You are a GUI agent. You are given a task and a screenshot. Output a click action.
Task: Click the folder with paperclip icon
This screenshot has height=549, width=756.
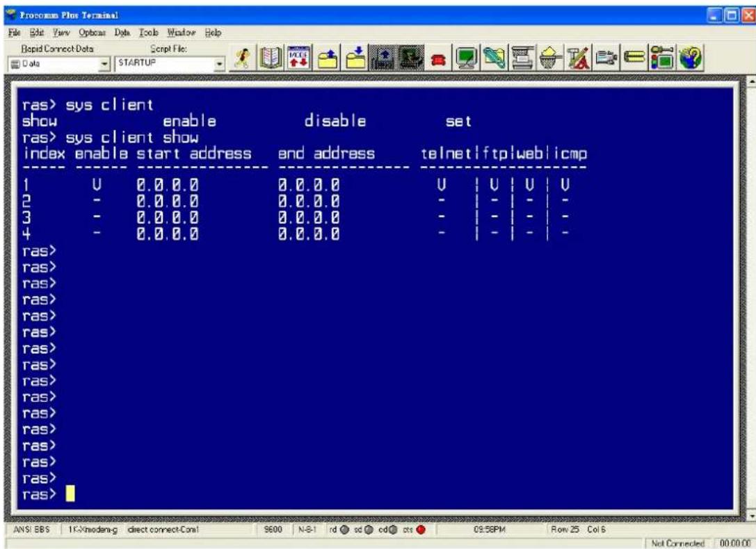click(x=494, y=57)
